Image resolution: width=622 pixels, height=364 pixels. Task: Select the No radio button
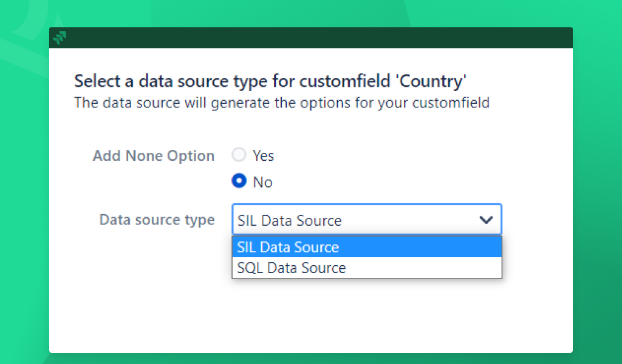[x=239, y=181]
